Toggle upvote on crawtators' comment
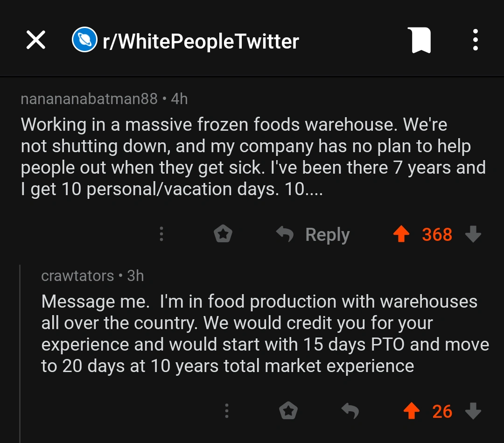This screenshot has width=504, height=443. 411,411
